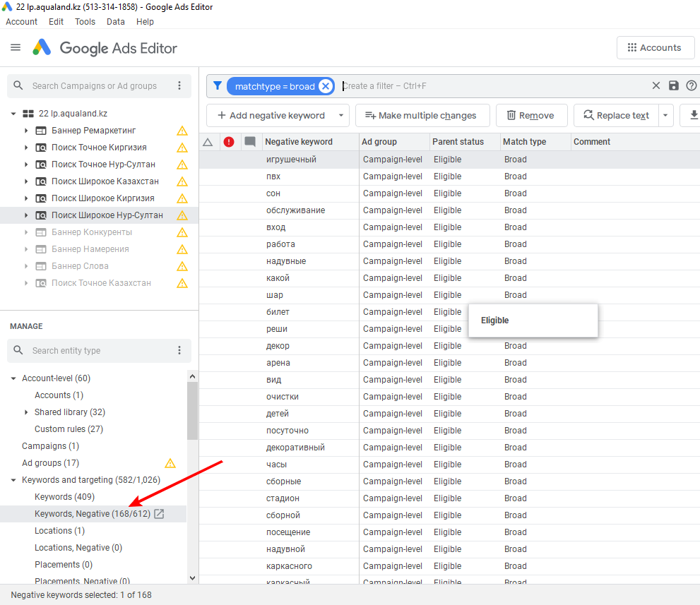Open the Accounts button
This screenshot has height=605, width=700.
click(x=655, y=48)
